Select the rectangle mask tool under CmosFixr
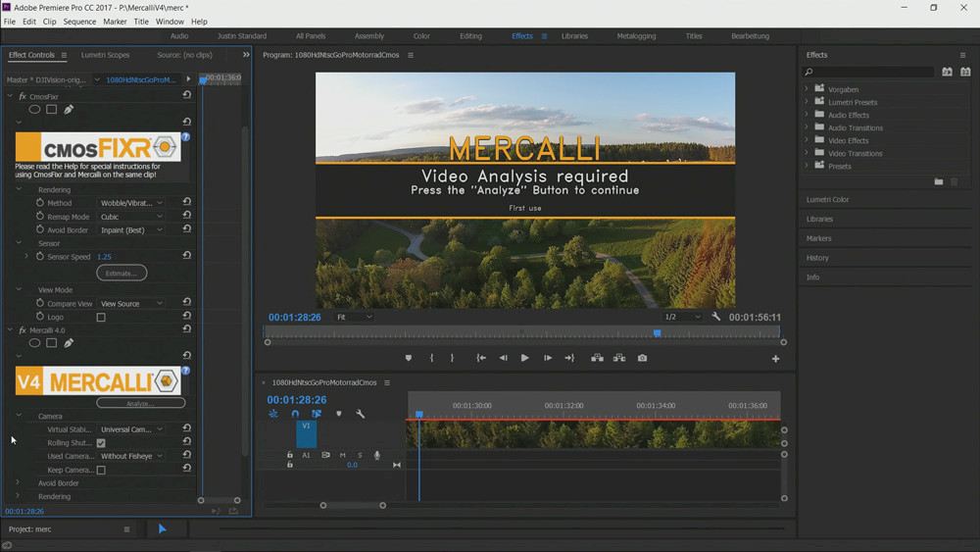This screenshot has width=980, height=552. click(51, 110)
